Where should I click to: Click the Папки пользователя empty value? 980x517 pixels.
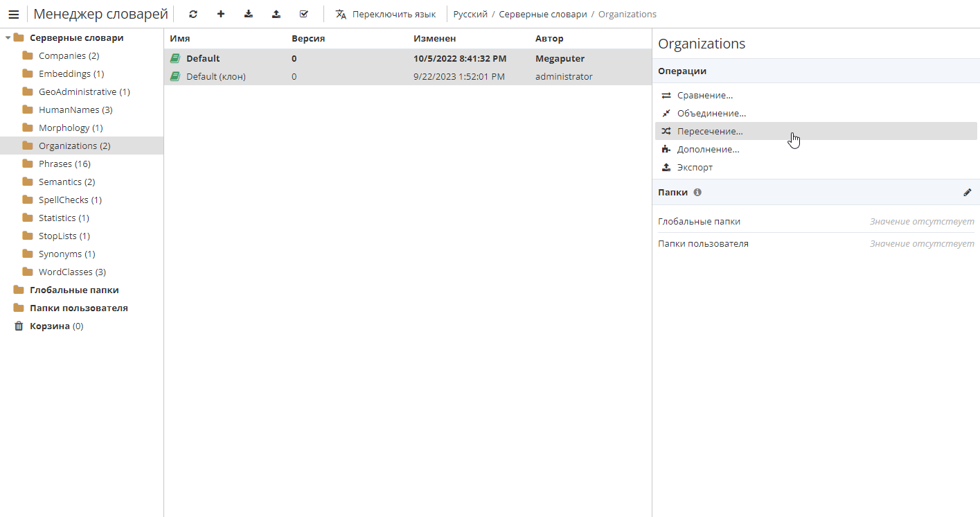[922, 243]
